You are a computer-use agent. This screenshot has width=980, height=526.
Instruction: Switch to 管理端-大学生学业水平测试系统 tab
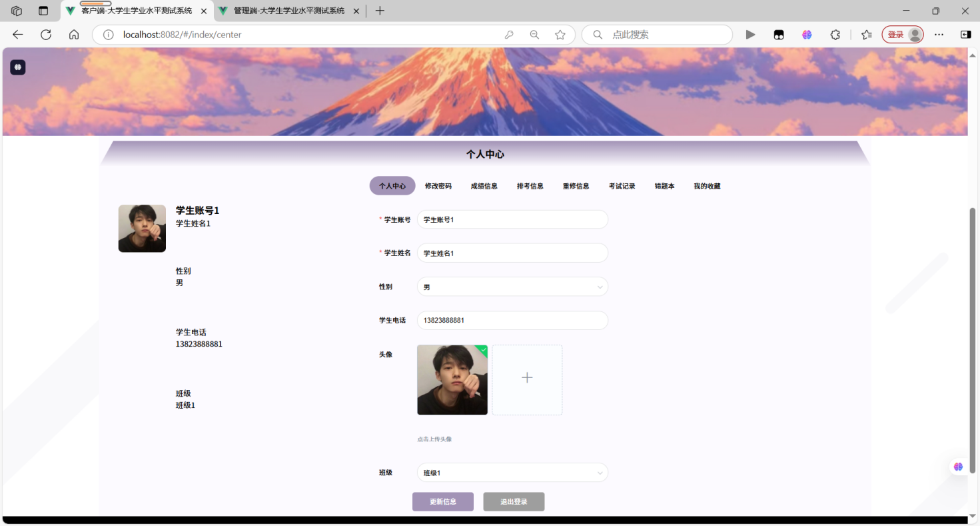pyautogui.click(x=290, y=11)
